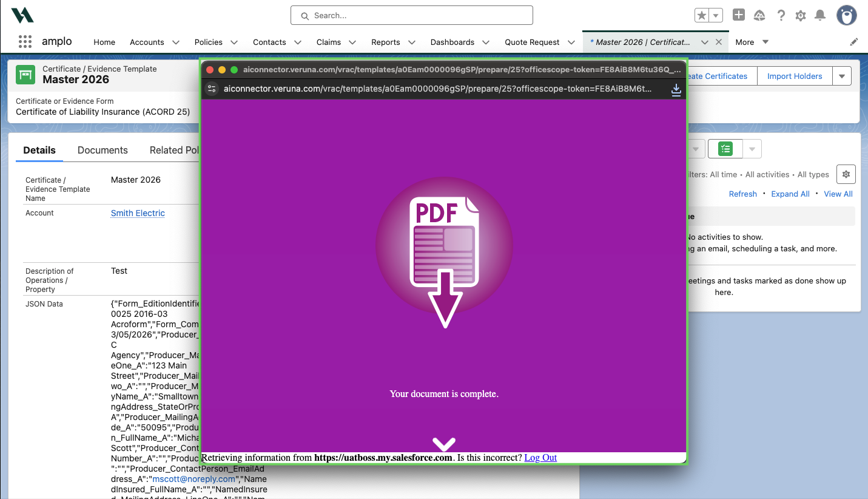Click the green new task icon
This screenshot has height=499, width=868.
click(x=725, y=149)
